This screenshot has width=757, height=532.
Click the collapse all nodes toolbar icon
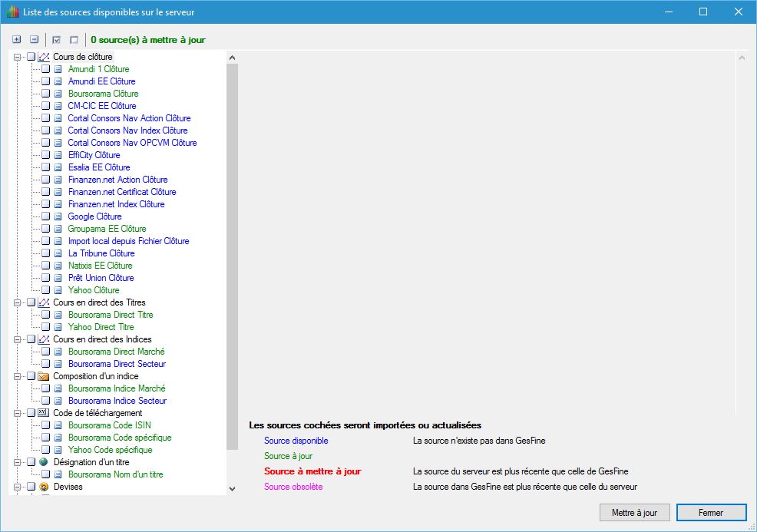(x=34, y=39)
